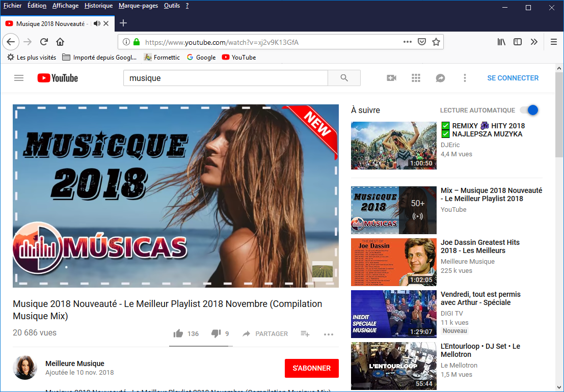Screen dimensions: 564x392
Task: Play the REMIXY HITY 2018 video thumbnail
Action: tap(393, 146)
